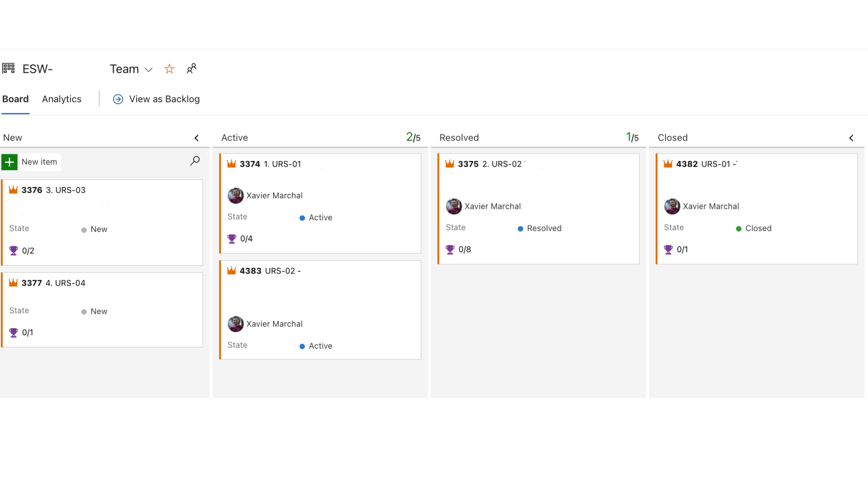The width and height of the screenshot is (868, 488).
Task: Open Team selector dropdown chevron
Action: [148, 70]
